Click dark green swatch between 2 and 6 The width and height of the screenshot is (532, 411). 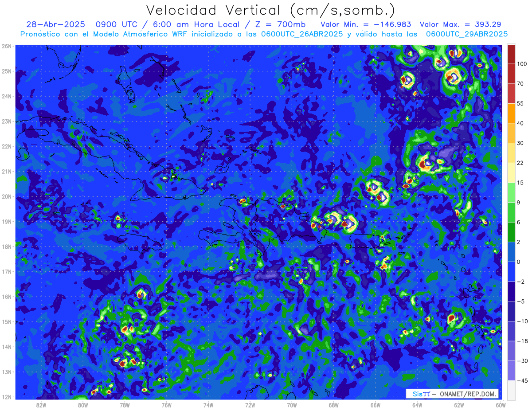point(511,232)
